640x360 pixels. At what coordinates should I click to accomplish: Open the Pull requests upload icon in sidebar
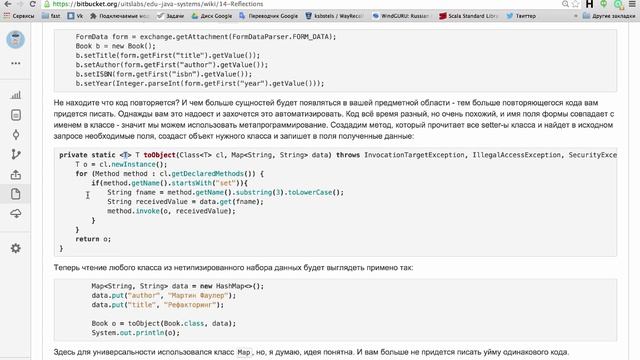click(16, 175)
